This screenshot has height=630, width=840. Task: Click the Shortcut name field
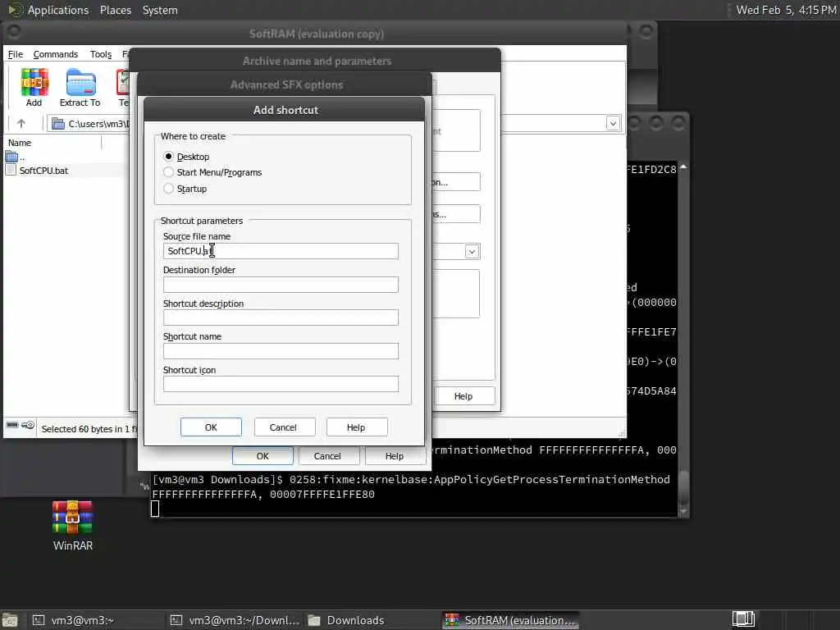click(281, 351)
